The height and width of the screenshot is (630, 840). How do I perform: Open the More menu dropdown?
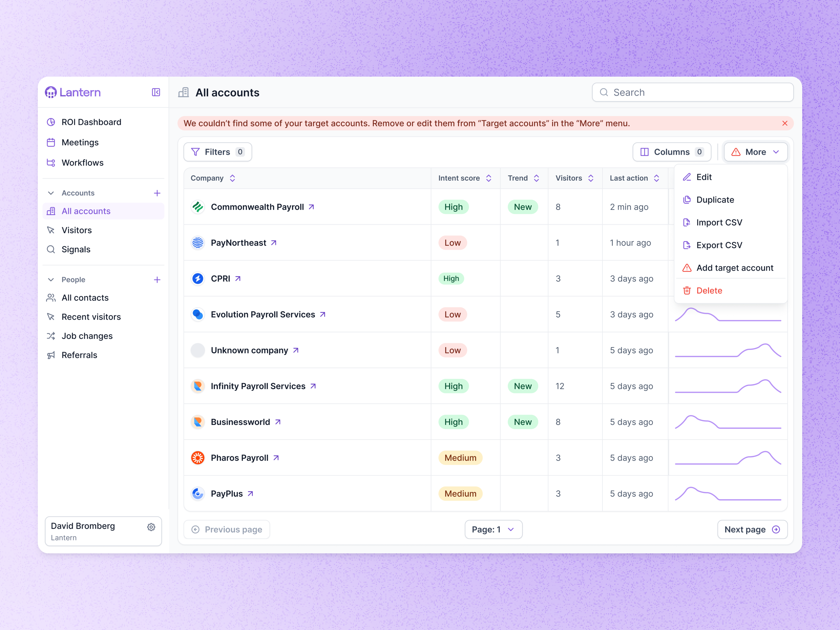[755, 151]
